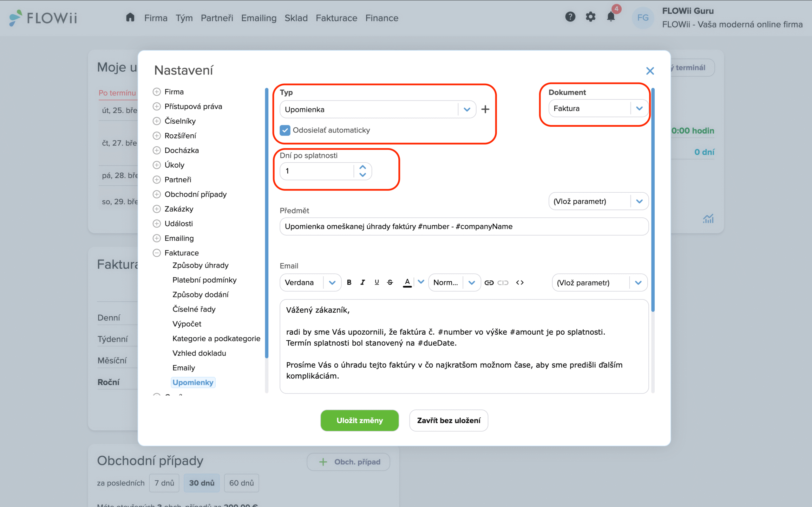Toggle strikethrough formatting button
This screenshot has height=507, width=812.
390,282
